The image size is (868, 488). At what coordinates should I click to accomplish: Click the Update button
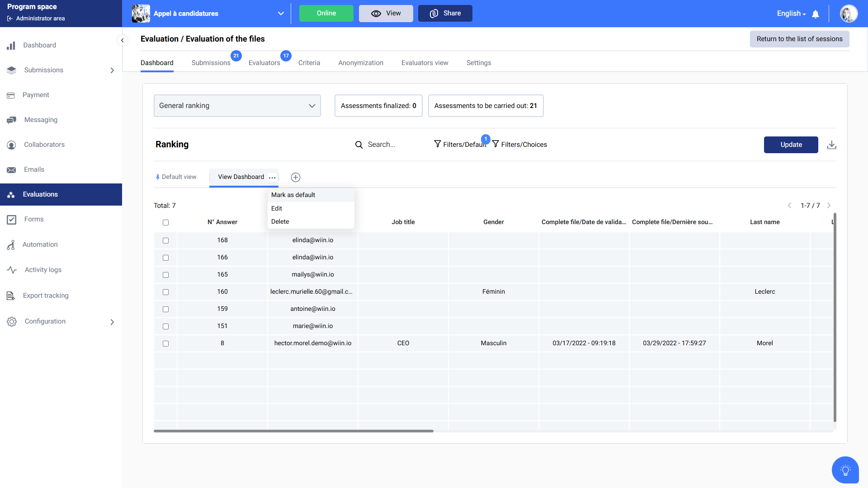[791, 145]
